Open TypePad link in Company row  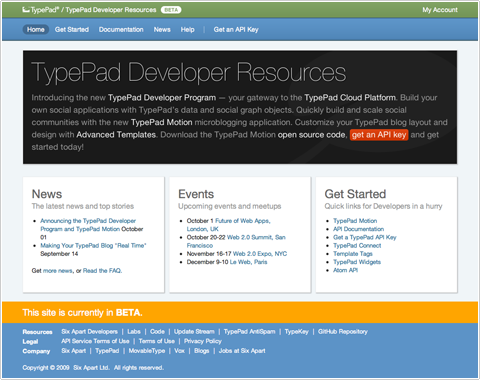pyautogui.click(x=107, y=351)
